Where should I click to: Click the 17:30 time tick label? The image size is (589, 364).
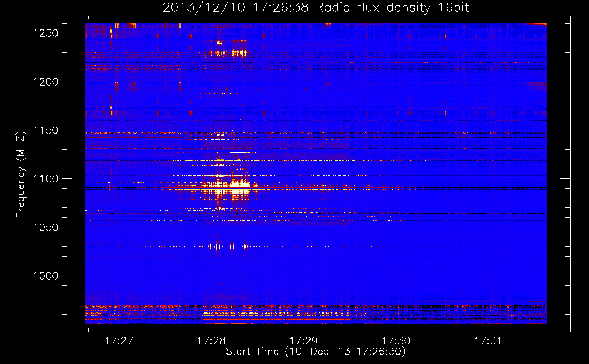pos(396,341)
